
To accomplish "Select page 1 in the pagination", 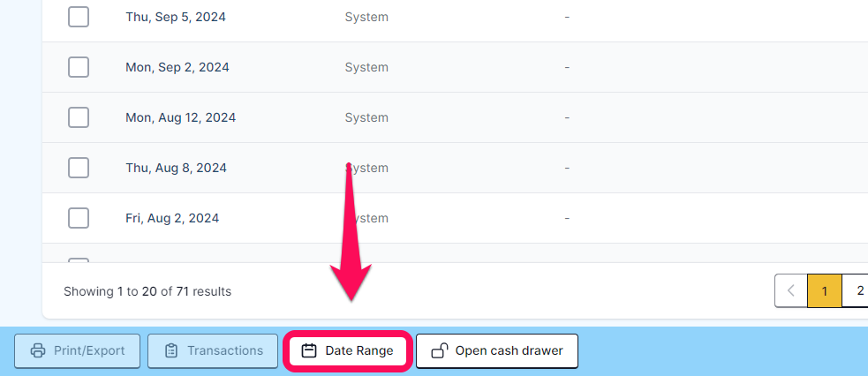I will 825,291.
